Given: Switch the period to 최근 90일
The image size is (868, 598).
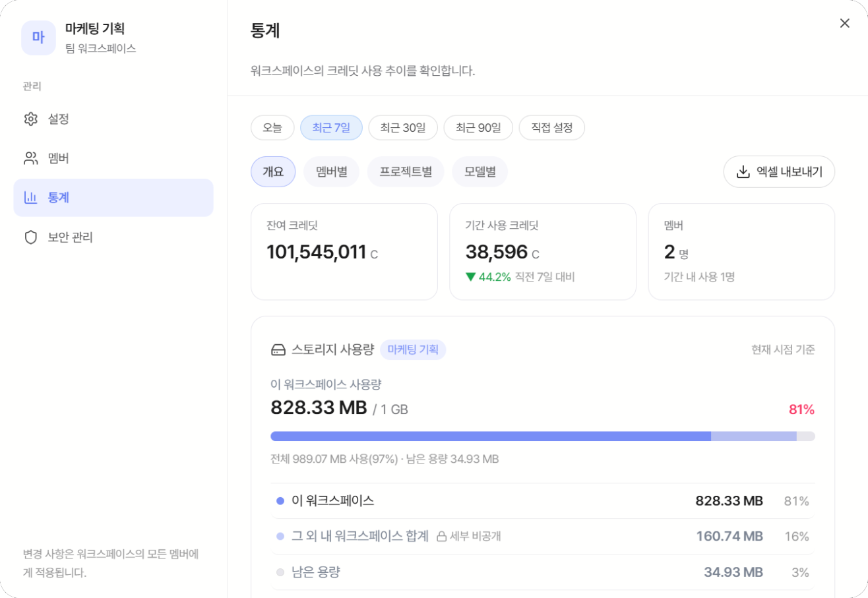Looking at the screenshot, I should pyautogui.click(x=478, y=128).
